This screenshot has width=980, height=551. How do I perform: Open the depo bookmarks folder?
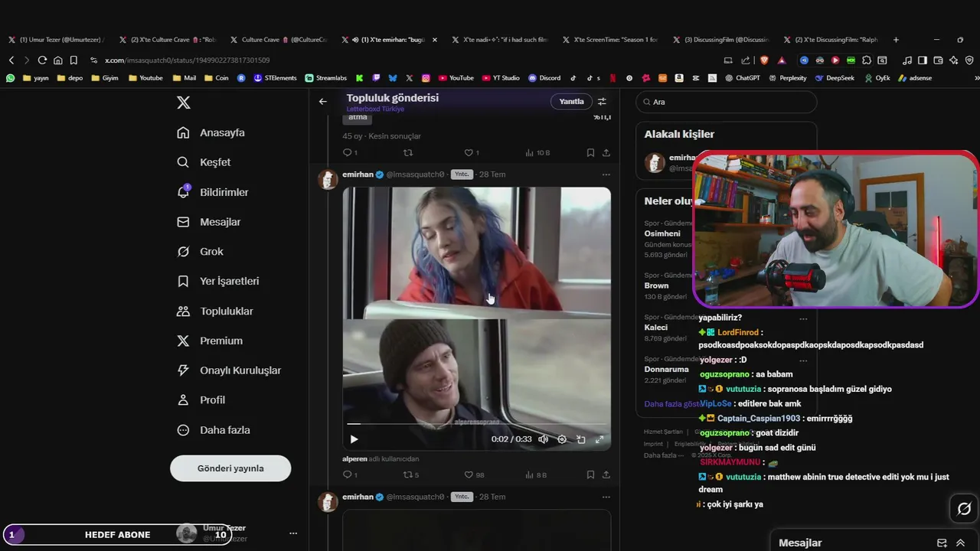click(69, 78)
